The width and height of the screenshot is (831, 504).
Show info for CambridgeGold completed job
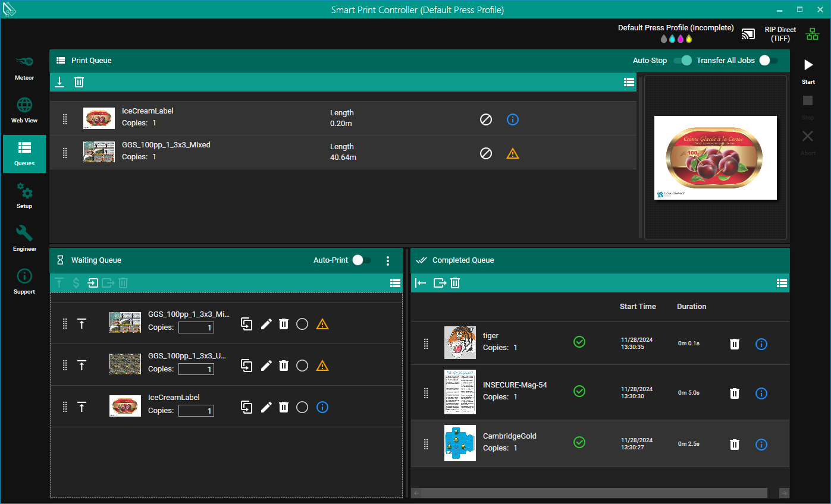[761, 445]
